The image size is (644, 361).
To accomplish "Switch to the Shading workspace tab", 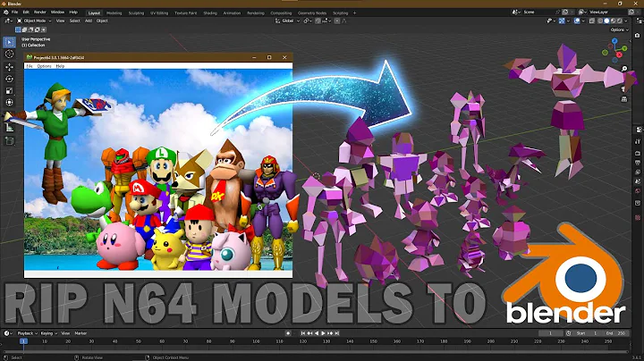I will (x=210, y=13).
